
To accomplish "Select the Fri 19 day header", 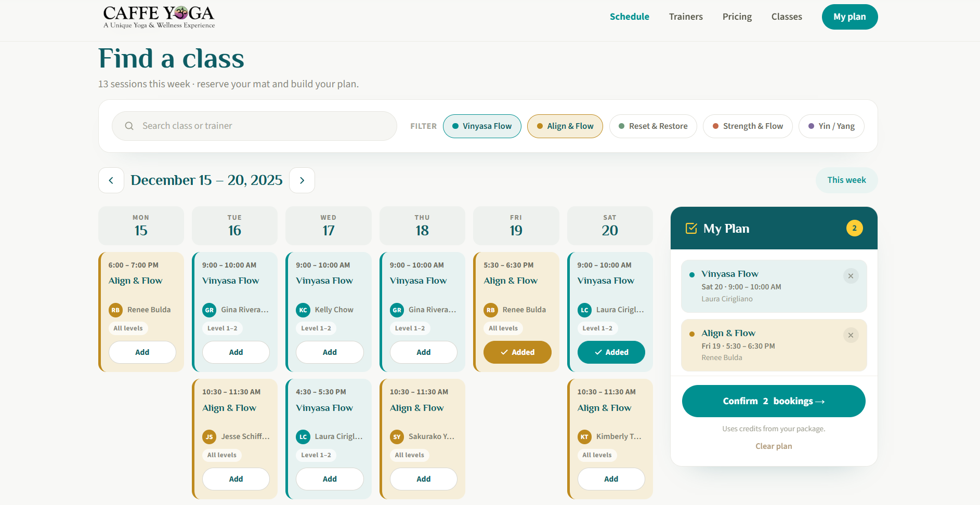I will pos(516,225).
